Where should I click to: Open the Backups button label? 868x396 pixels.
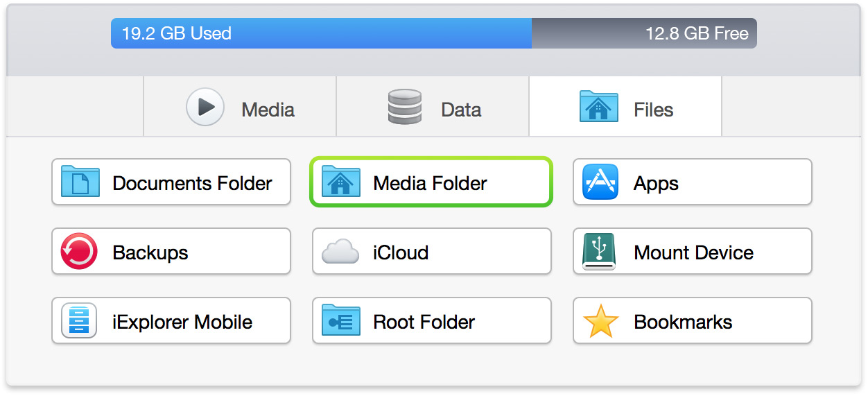pos(150,252)
